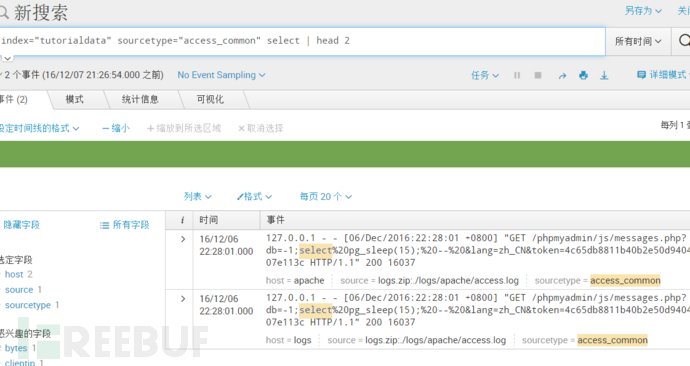Click the i info column header
The image size is (690, 366).
click(x=182, y=220)
